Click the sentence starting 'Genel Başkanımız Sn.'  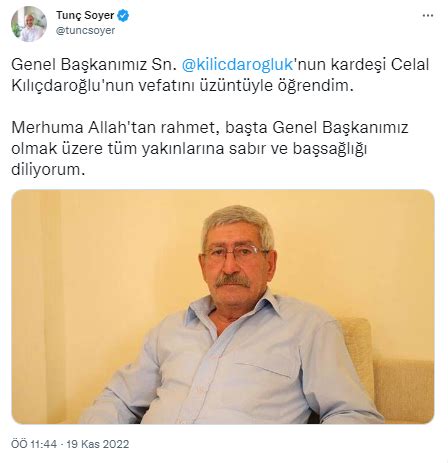220,75
